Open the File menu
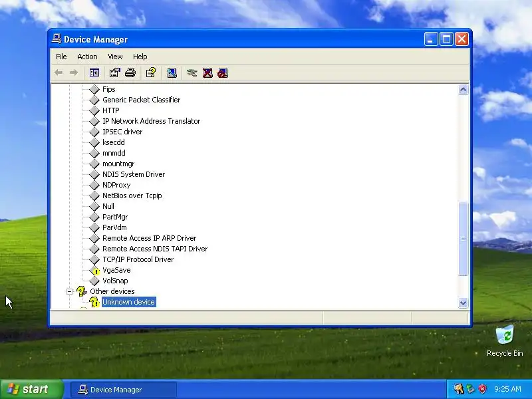 point(61,57)
